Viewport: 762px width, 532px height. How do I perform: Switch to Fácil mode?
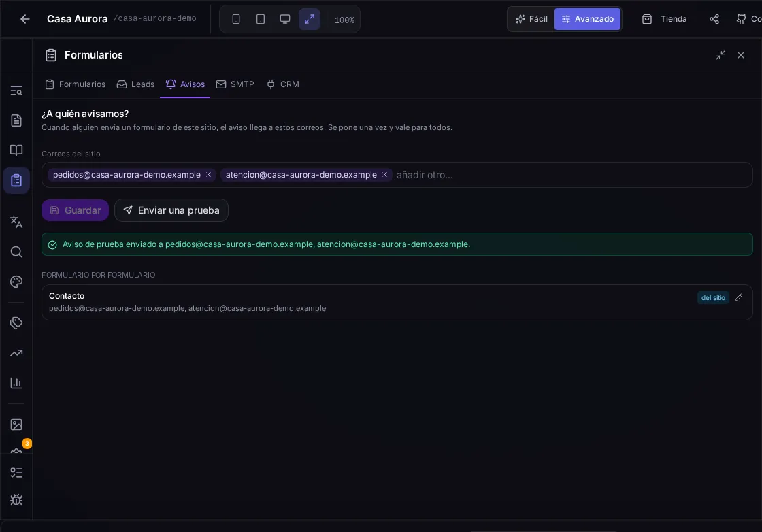pyautogui.click(x=531, y=19)
